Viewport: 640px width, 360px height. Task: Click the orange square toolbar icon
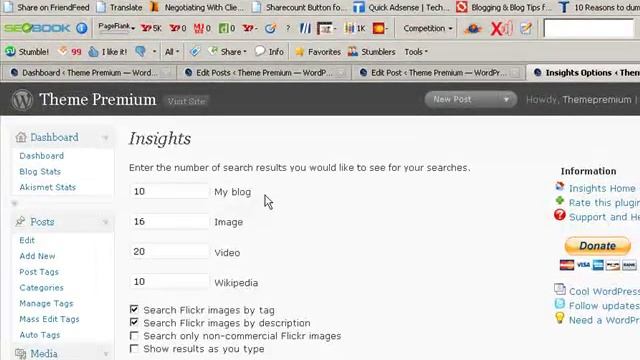[x=378, y=28]
